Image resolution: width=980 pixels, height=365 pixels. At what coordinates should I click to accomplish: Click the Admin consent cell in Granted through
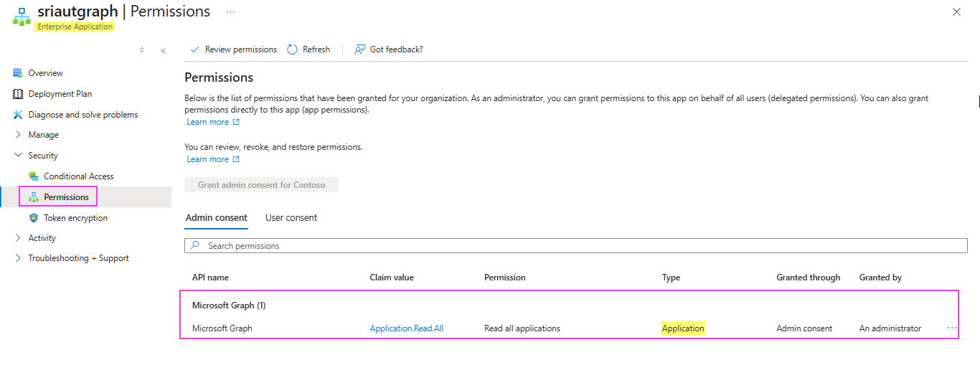804,328
